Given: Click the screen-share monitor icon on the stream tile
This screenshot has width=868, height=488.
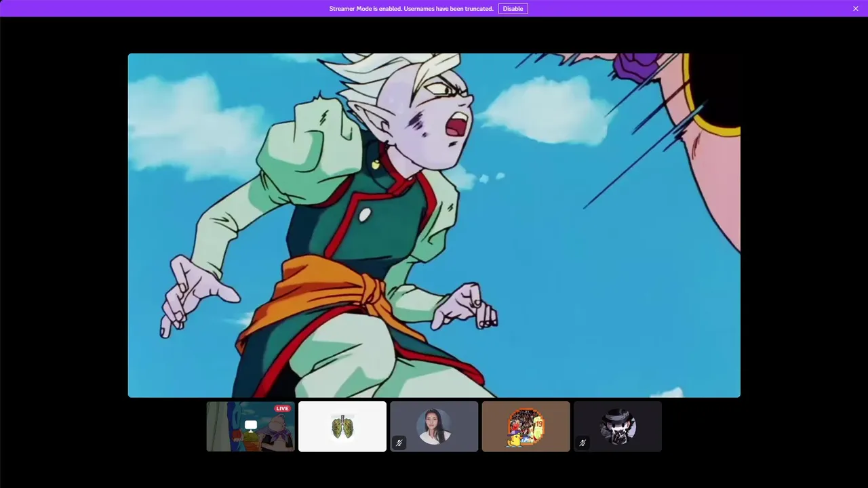Looking at the screenshot, I should click(x=251, y=426).
